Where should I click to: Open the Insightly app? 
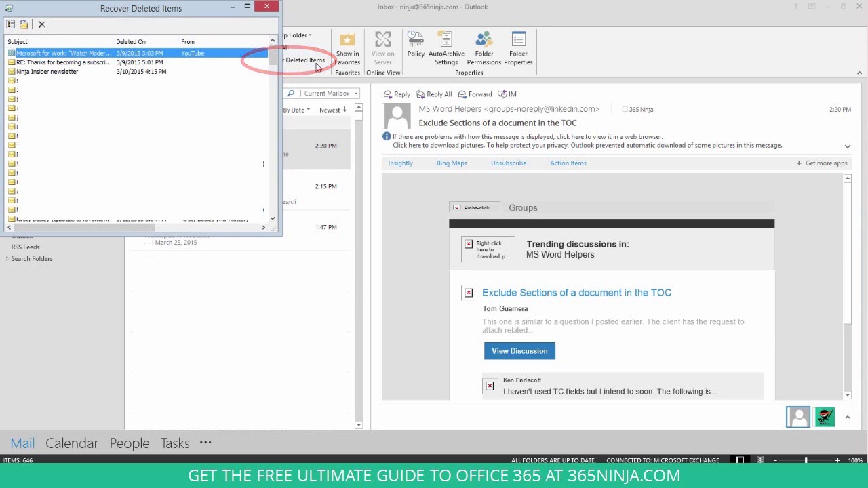(400, 163)
